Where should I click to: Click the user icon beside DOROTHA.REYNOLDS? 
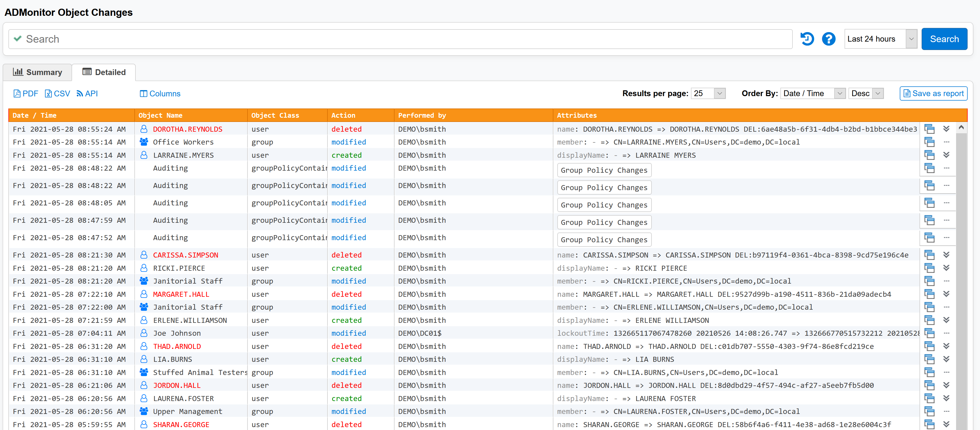coord(144,129)
